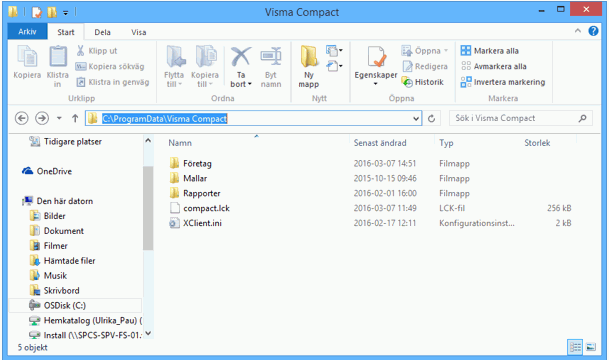Viewport: 609px width, 360px height.
Task: Select the XClient.ini file
Action: (202, 223)
